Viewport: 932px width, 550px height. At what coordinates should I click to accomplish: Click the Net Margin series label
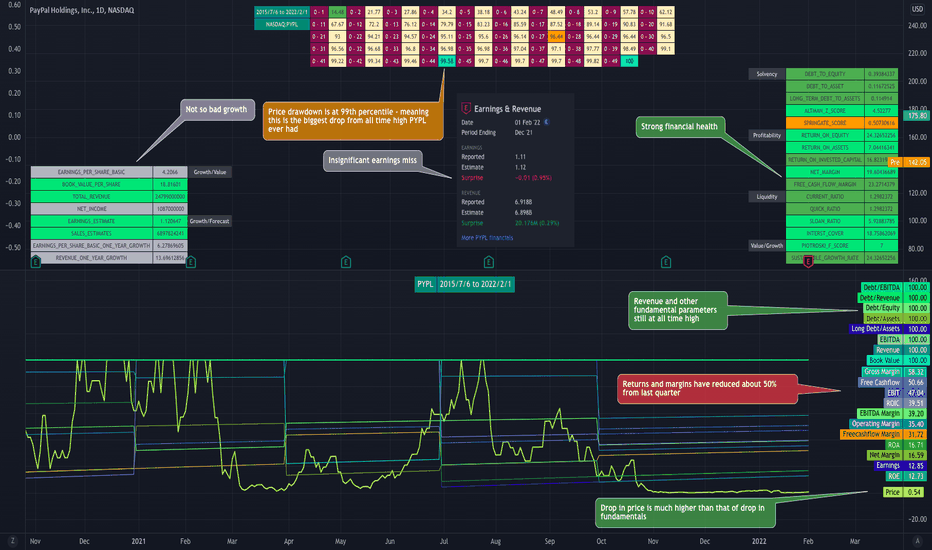tap(884, 455)
